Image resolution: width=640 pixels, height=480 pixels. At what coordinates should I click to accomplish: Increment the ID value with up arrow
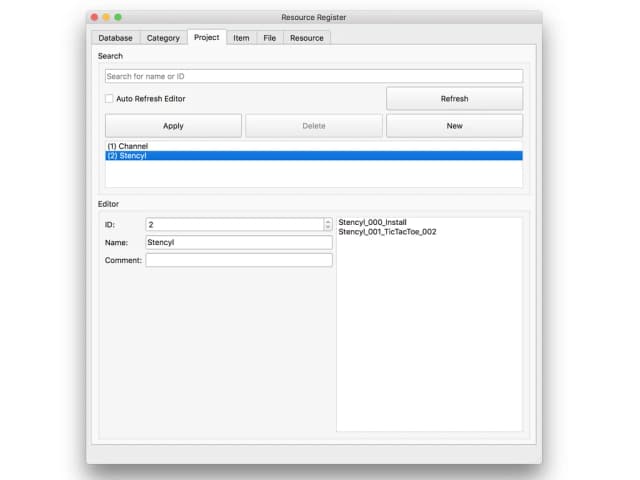point(328,221)
